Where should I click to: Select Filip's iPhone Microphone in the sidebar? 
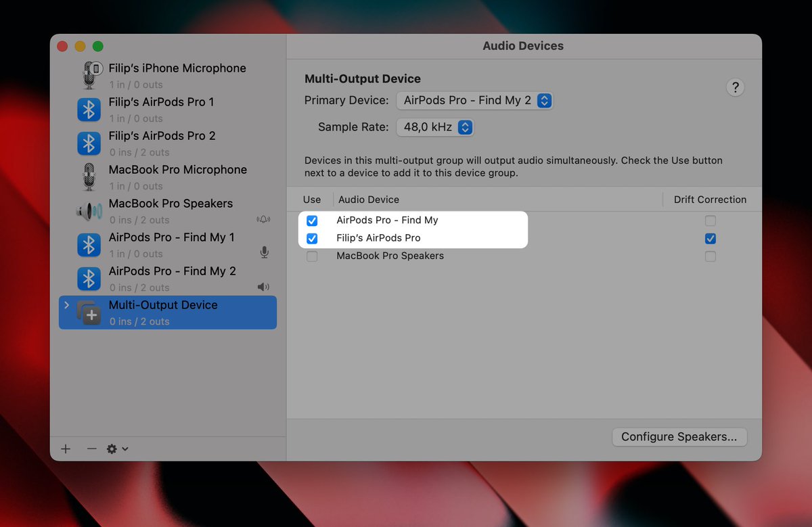(168, 76)
